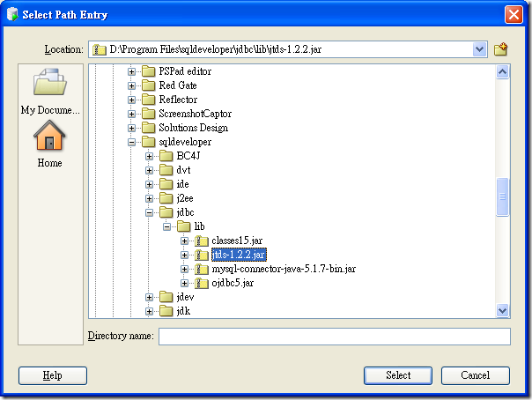The image size is (532, 400).
Task: Select the ojdbc5.jar entry
Action: click(233, 284)
